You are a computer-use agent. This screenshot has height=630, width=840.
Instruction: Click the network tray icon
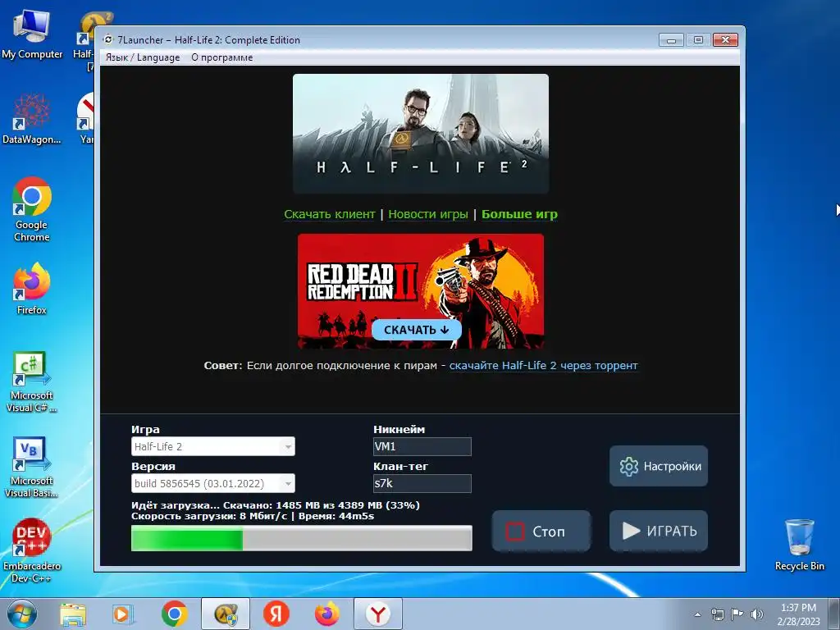click(717, 614)
